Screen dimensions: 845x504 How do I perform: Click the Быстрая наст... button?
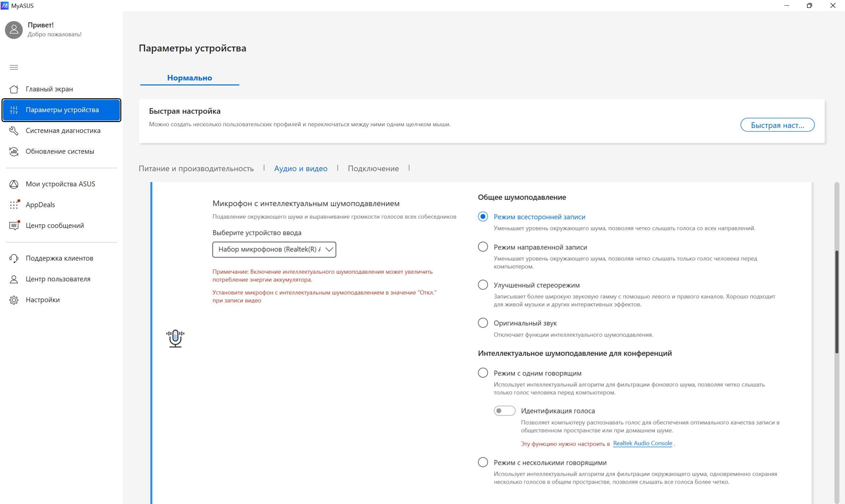click(x=777, y=125)
